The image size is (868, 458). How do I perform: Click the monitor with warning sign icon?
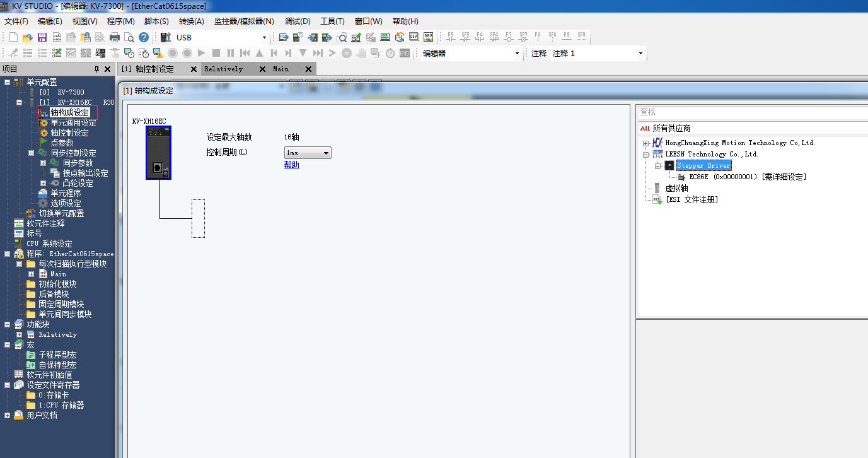click(158, 53)
